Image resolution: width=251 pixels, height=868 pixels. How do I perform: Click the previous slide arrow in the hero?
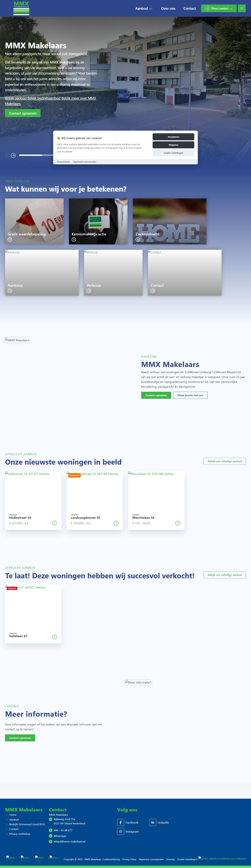(x=7, y=155)
